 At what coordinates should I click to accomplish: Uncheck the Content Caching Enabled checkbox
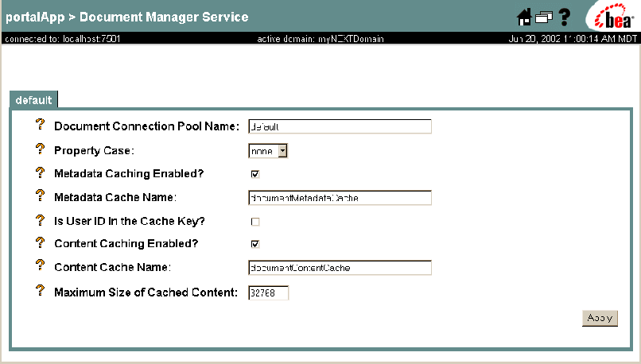tap(255, 244)
